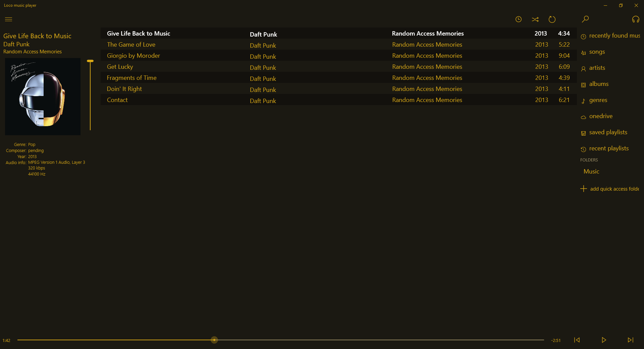Open the Music quick access folder
Viewport: 644px width, 349px height.
(591, 171)
